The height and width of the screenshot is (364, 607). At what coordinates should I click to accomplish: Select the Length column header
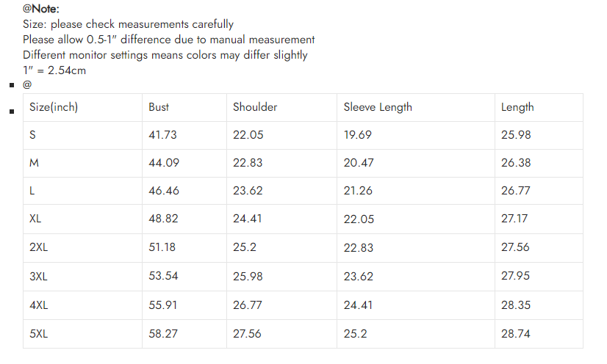(x=517, y=107)
